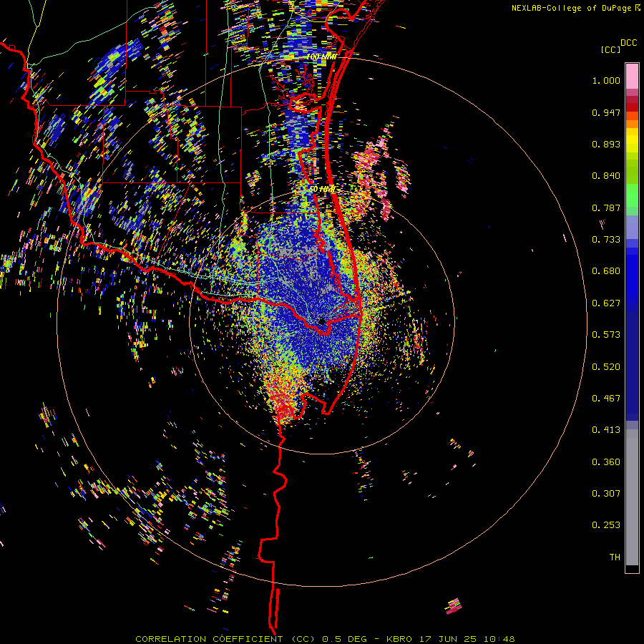Select the 0.680 scale value
Image resolution: width=644 pixels, height=644 pixels.
point(606,271)
